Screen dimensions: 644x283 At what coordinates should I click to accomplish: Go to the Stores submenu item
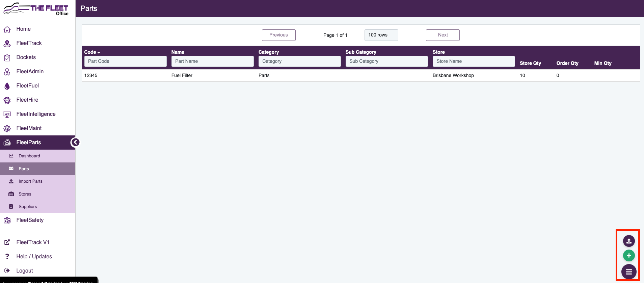click(x=25, y=194)
